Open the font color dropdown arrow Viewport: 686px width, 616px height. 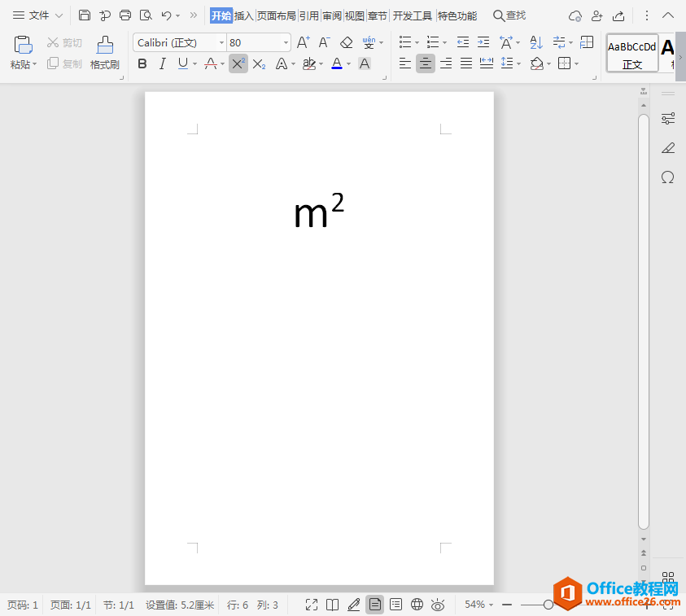click(348, 64)
